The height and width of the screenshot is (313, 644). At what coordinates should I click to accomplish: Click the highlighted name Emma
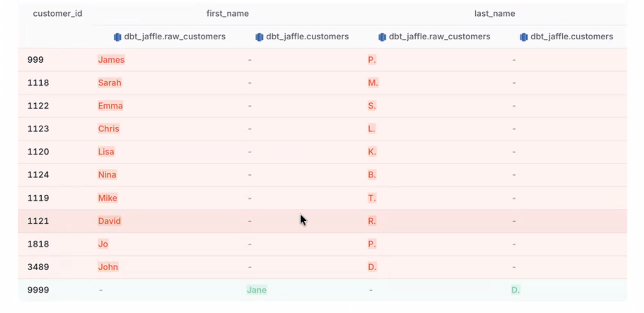pos(110,106)
